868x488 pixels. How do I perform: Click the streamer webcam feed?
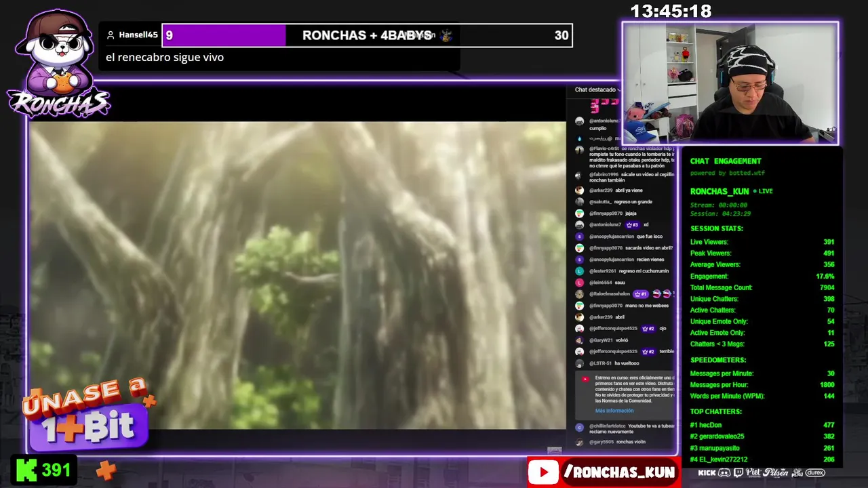[x=730, y=83]
